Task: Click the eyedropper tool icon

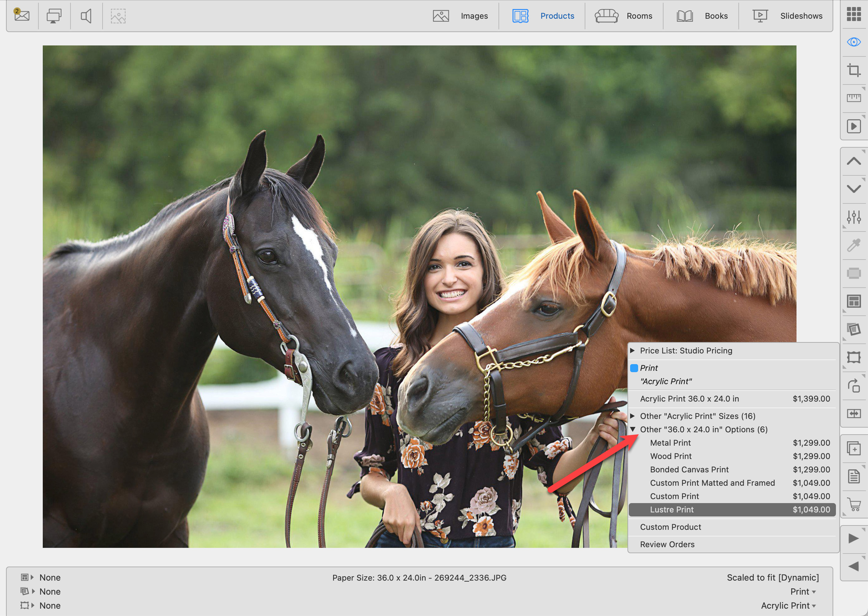Action: [854, 245]
